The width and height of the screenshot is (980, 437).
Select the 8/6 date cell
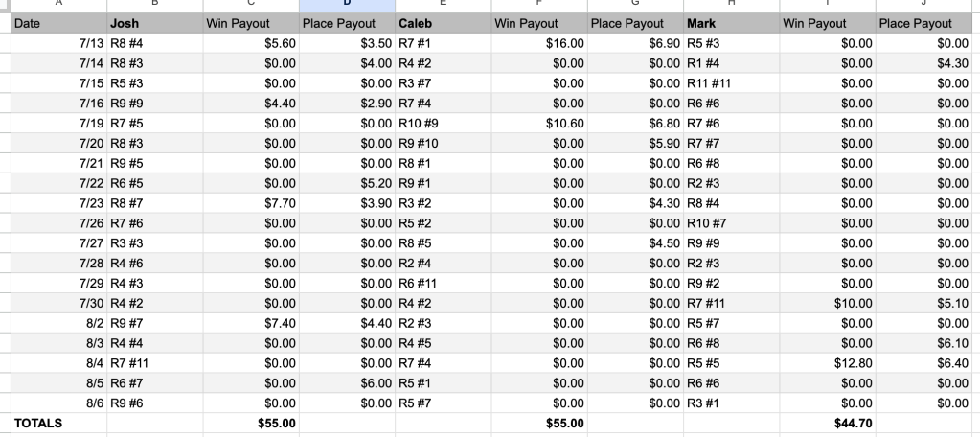coord(59,403)
